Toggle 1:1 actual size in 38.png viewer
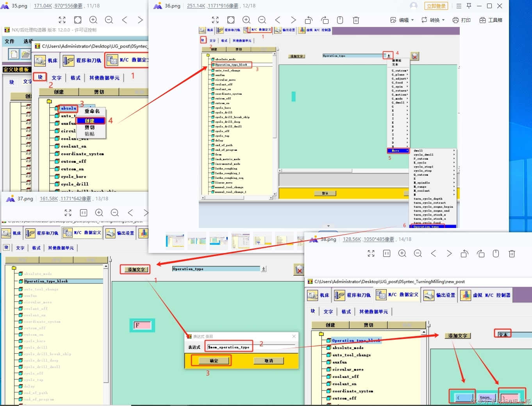This screenshot has width=532, height=406. tap(387, 254)
